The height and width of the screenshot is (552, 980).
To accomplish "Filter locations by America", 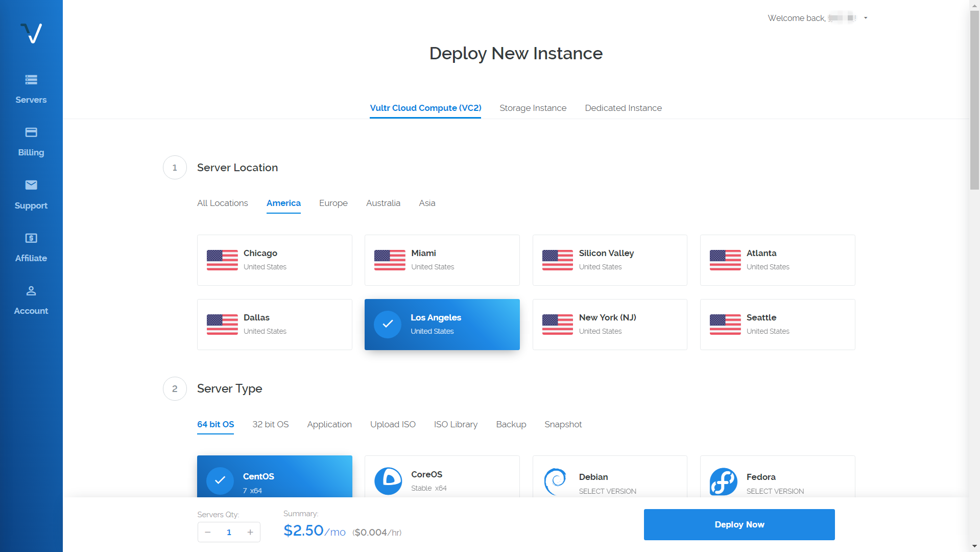I will (283, 203).
